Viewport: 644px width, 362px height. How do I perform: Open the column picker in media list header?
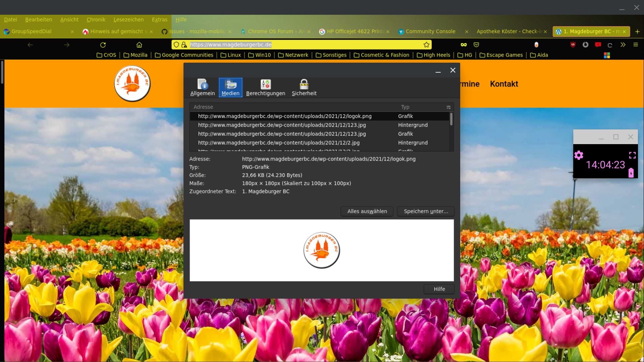[x=448, y=107]
